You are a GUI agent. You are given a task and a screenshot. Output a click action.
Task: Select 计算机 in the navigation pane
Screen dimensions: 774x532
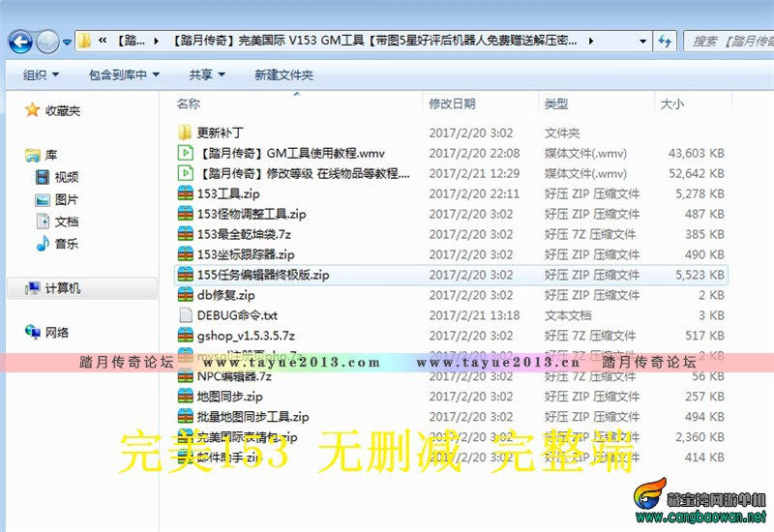pos(62,288)
